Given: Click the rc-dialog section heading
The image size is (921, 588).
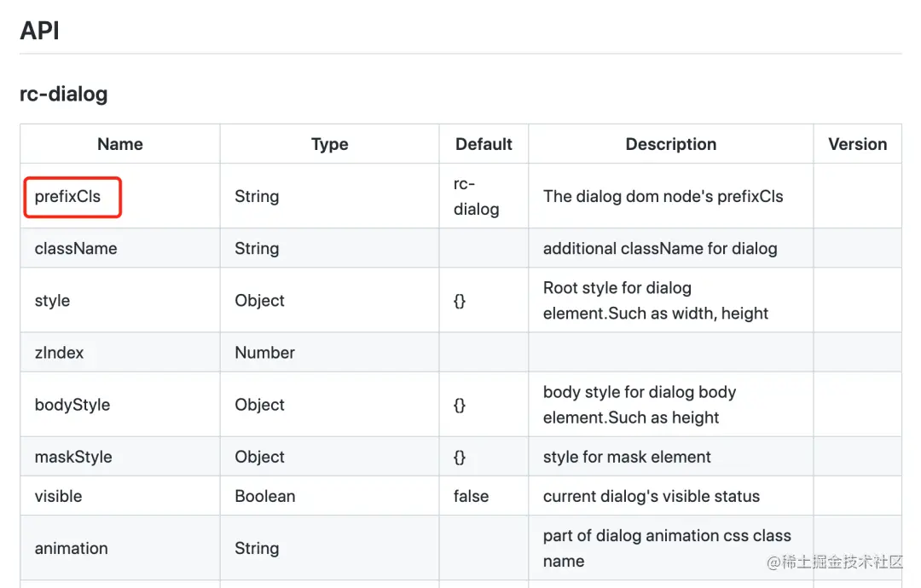Looking at the screenshot, I should point(63,94).
